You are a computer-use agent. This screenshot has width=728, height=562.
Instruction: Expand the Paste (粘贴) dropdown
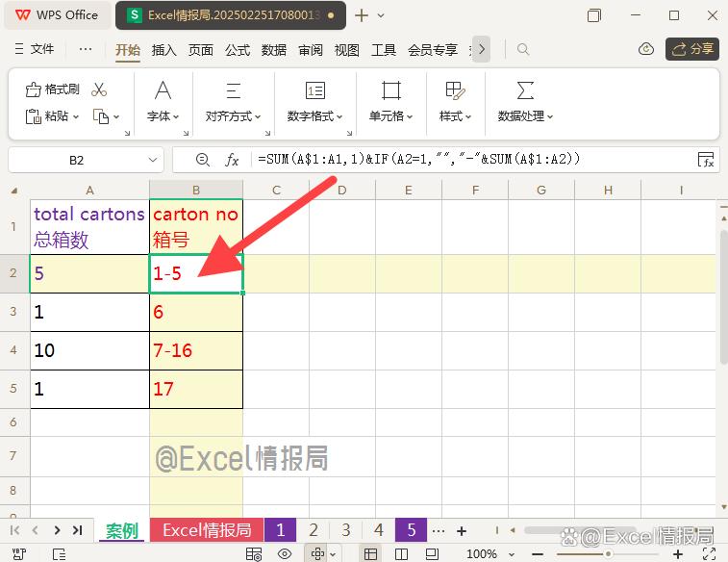pos(76,116)
